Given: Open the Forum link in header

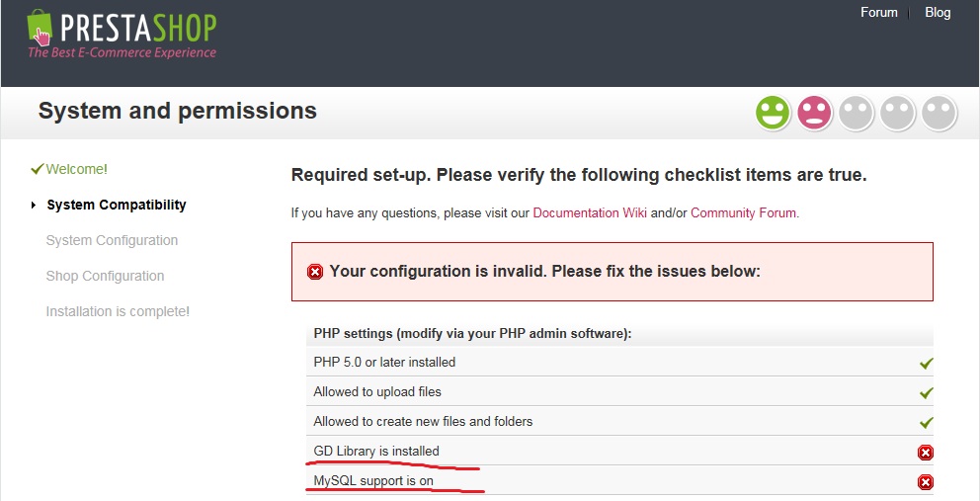Looking at the screenshot, I should pyautogui.click(x=878, y=13).
